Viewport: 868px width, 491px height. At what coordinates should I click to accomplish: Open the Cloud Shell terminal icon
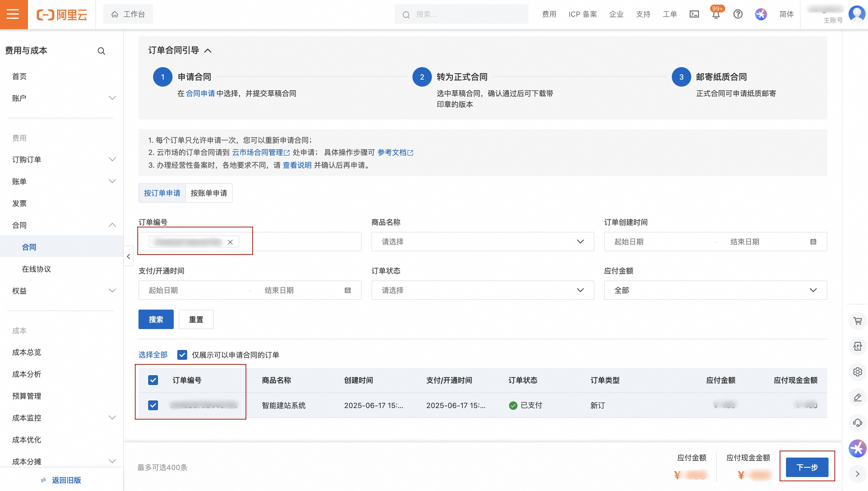[694, 14]
